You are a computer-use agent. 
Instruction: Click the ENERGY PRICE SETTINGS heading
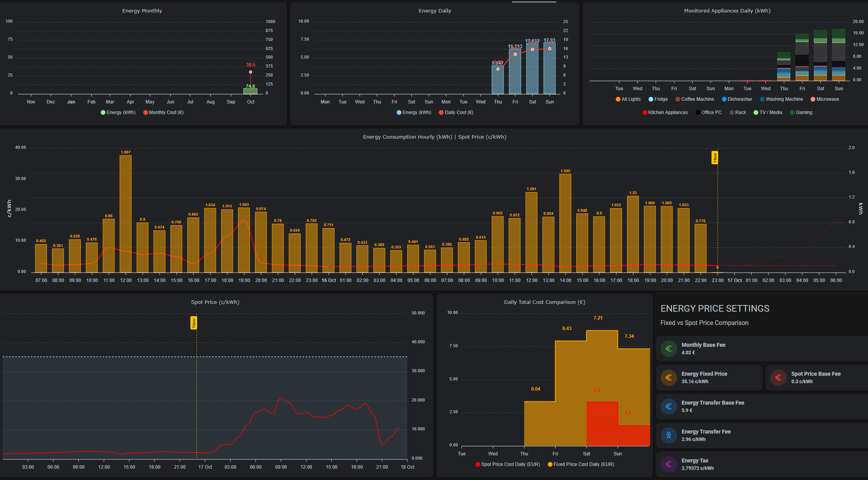coord(715,309)
